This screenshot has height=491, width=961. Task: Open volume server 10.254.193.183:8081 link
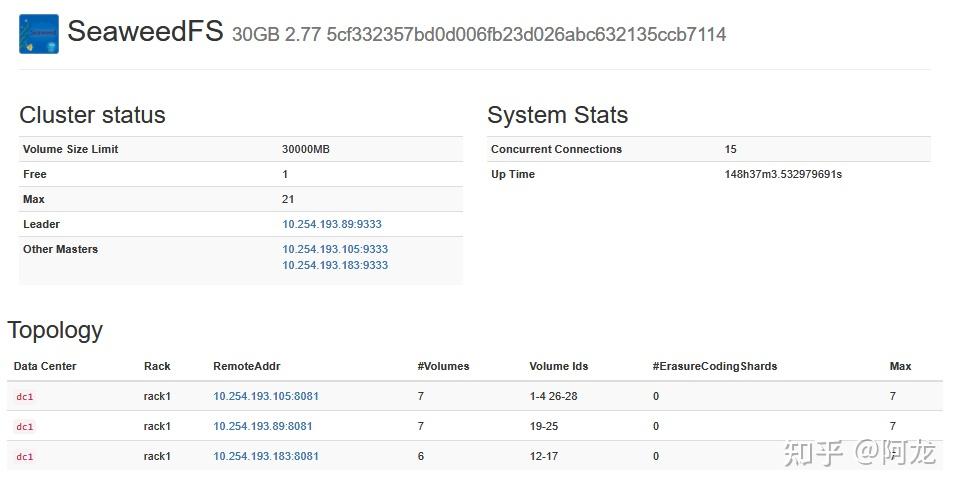point(266,456)
